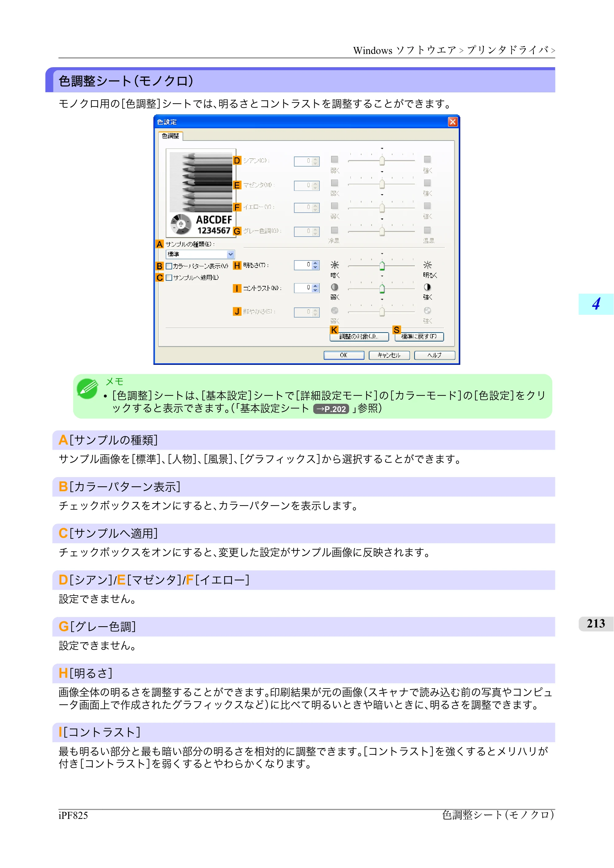The image size is (614, 868).
Task: Close the 色設定 dialog window
Action: click(453, 122)
